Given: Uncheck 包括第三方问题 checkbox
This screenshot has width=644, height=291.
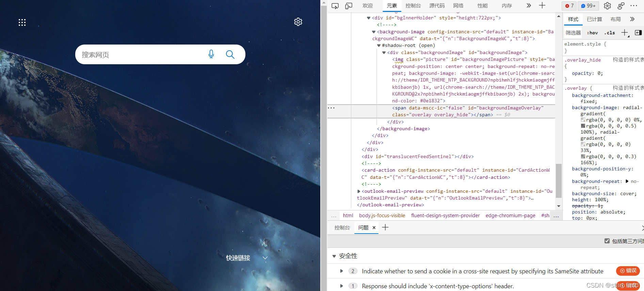Looking at the screenshot, I should coord(607,241).
